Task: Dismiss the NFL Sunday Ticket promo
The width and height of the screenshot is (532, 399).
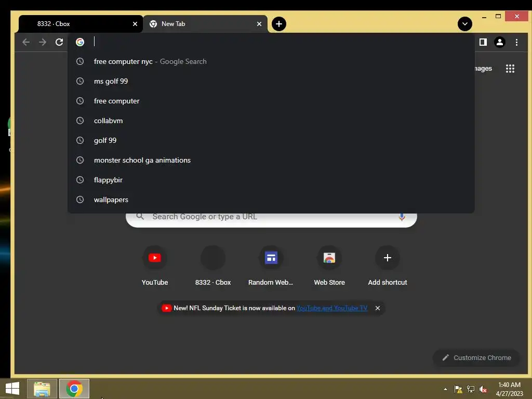Action: point(378,308)
